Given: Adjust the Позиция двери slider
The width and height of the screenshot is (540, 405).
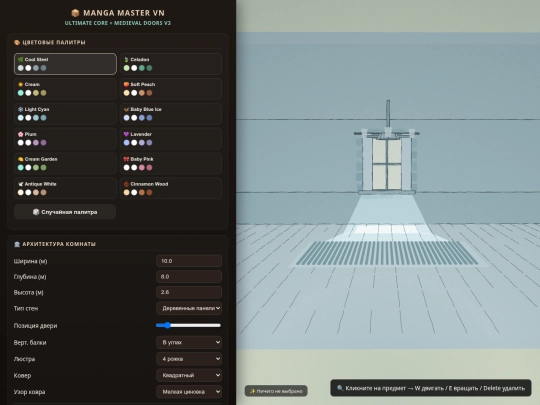Looking at the screenshot, I should tap(188, 325).
